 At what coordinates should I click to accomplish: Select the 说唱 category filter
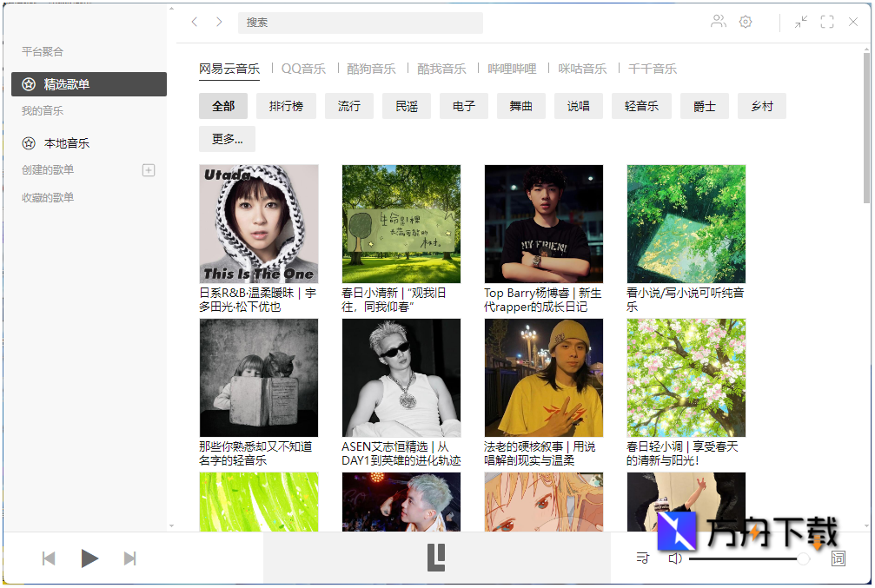(579, 106)
